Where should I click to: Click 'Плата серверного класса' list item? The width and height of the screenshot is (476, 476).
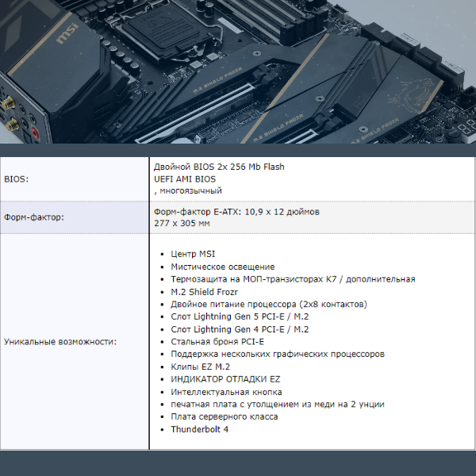click(224, 416)
